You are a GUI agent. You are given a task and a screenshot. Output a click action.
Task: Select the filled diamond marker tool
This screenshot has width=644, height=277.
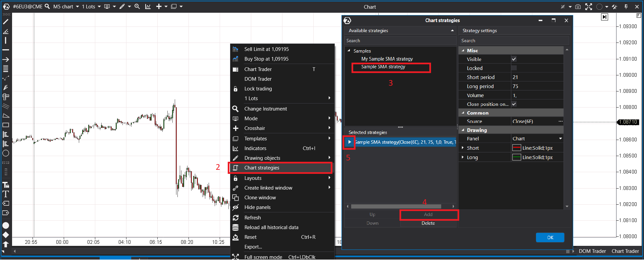(6, 235)
